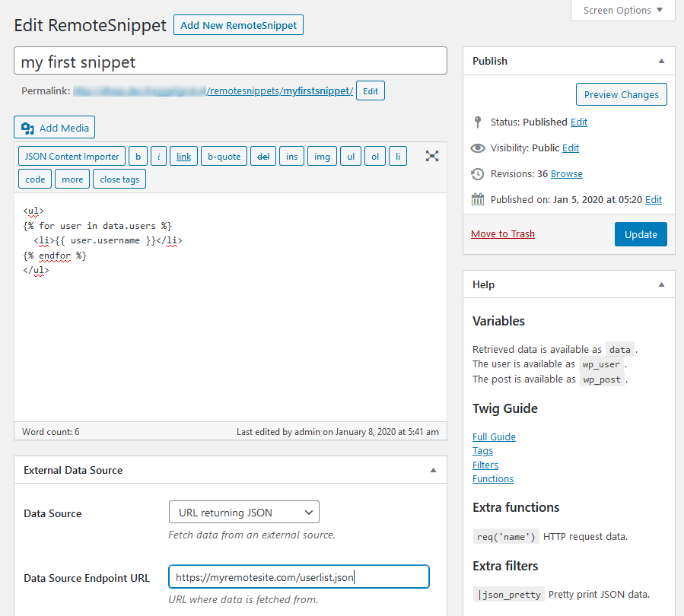Browse the post revisions
Image resolution: width=684 pixels, height=616 pixels.
(x=566, y=174)
